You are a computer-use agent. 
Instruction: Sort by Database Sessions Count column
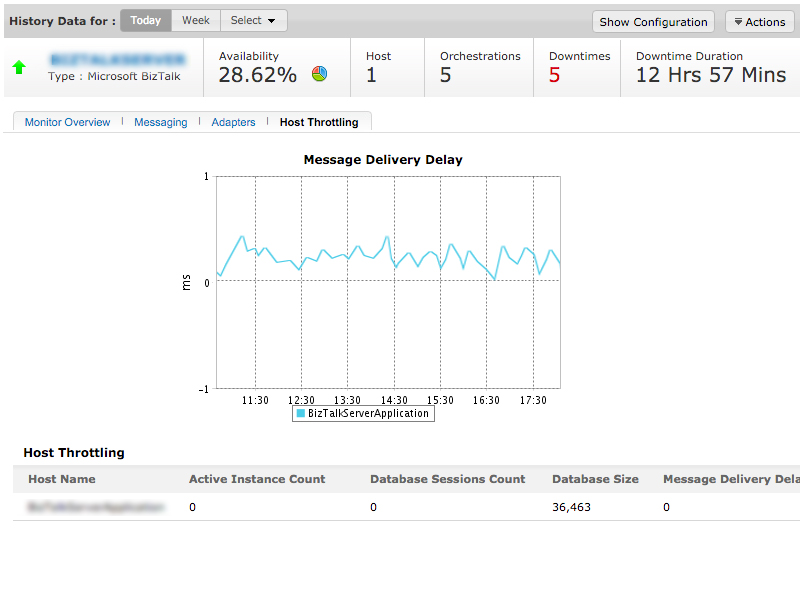click(447, 479)
